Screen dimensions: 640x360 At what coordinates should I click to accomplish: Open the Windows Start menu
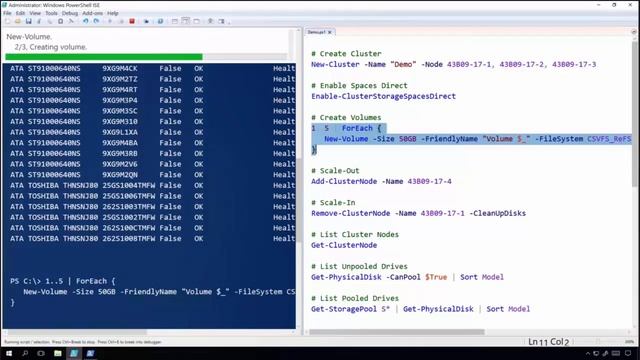[8, 353]
